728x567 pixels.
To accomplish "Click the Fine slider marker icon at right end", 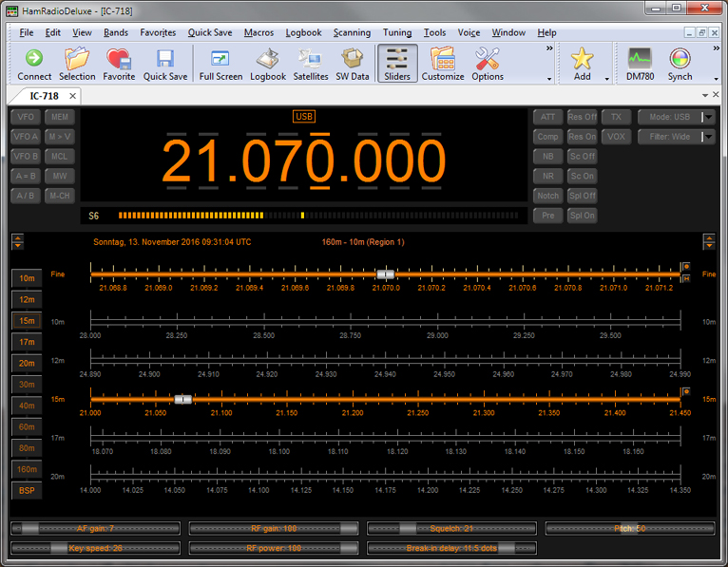I will [x=686, y=267].
